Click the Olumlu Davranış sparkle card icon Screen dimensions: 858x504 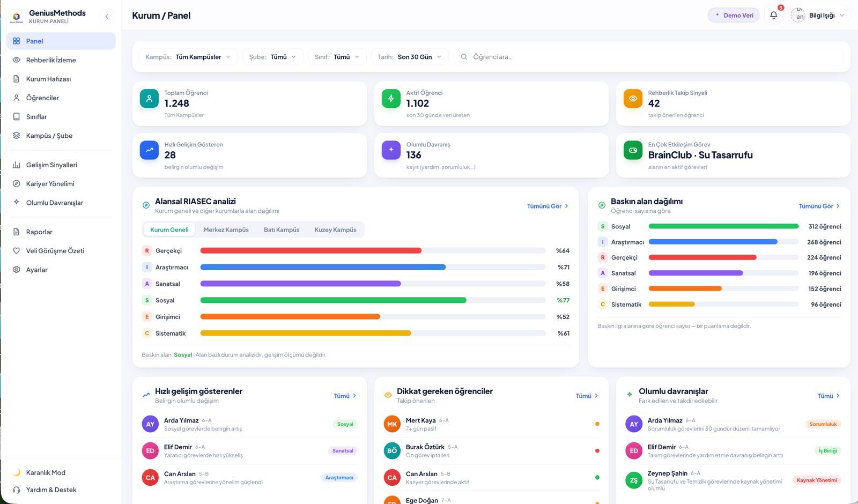pyautogui.click(x=391, y=150)
